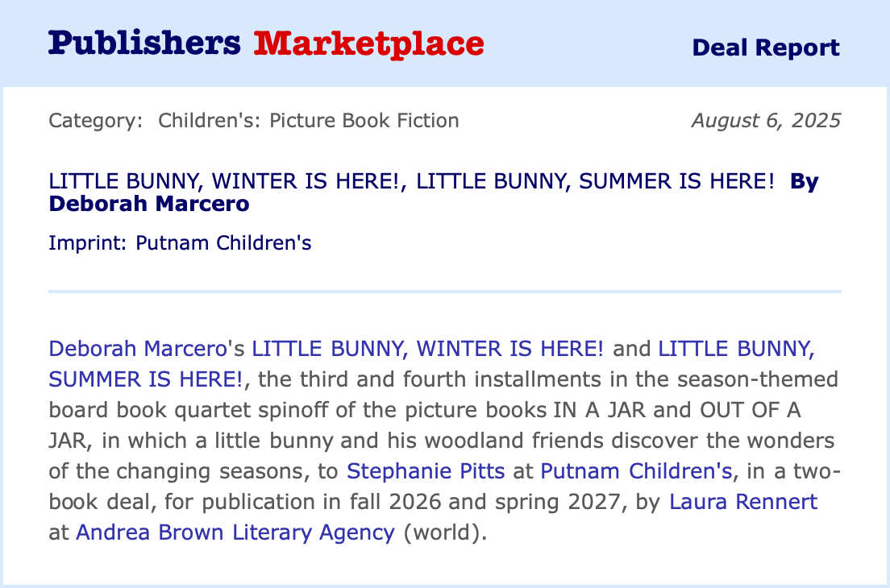Image resolution: width=890 pixels, height=588 pixels.
Task: Click the bold Deborah Marcero byline in heading
Action: click(x=149, y=204)
